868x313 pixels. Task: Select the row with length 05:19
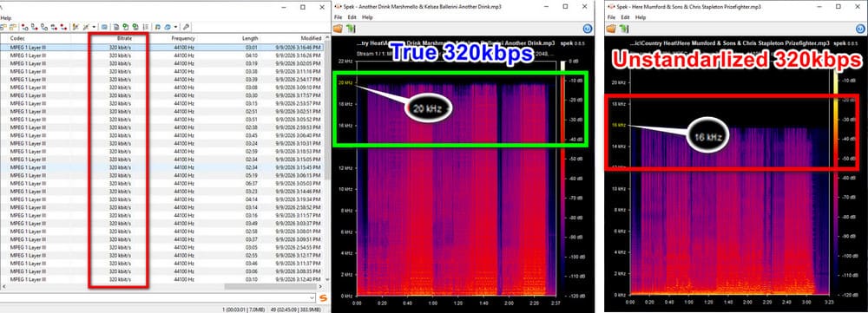[161, 175]
